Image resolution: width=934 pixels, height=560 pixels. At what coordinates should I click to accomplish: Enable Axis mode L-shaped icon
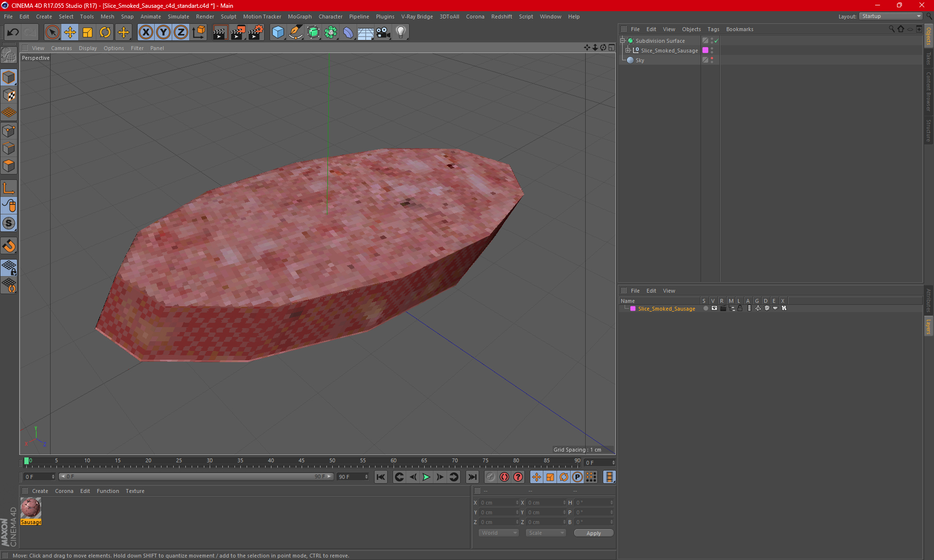tap(9, 188)
